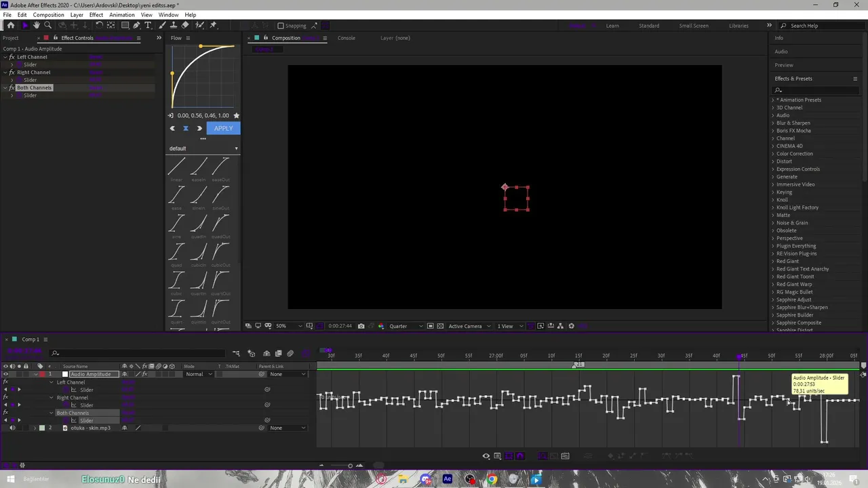This screenshot has height=488, width=868.
Task: Switch to the Project panel tab
Action: click(x=11, y=38)
